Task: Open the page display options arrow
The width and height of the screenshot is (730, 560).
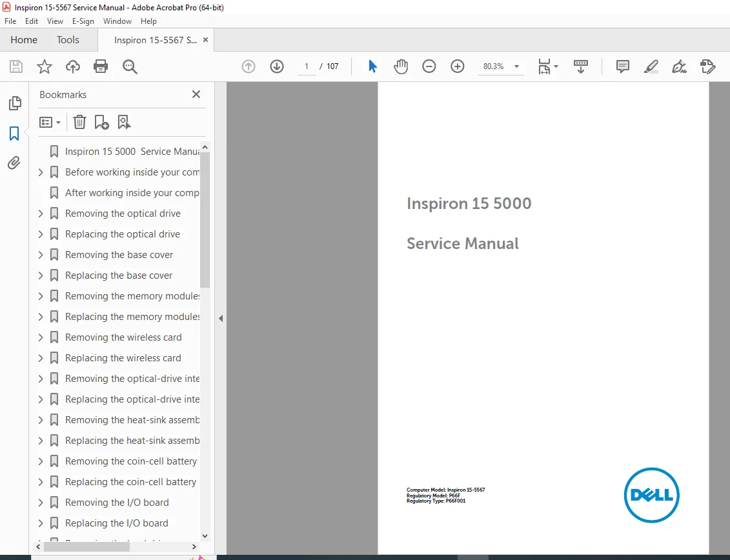Action: (556, 66)
